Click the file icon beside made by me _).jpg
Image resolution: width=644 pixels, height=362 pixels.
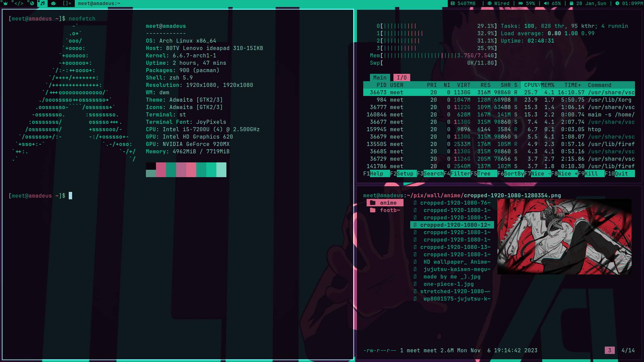(x=415, y=276)
